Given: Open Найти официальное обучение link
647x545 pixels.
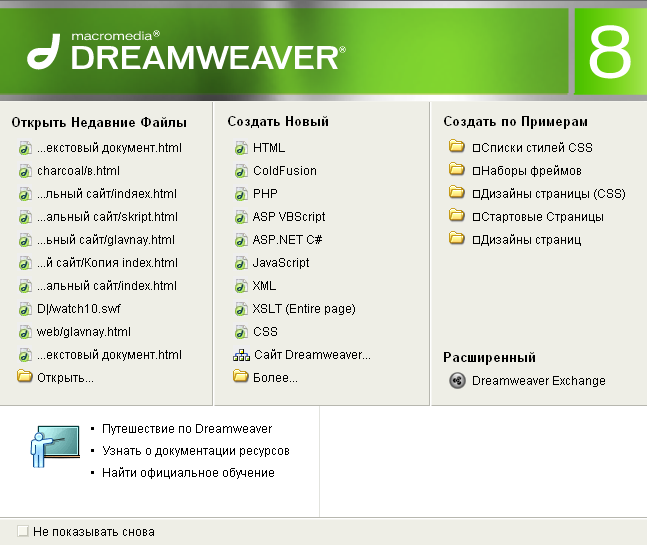Looking at the screenshot, I should click(187, 473).
